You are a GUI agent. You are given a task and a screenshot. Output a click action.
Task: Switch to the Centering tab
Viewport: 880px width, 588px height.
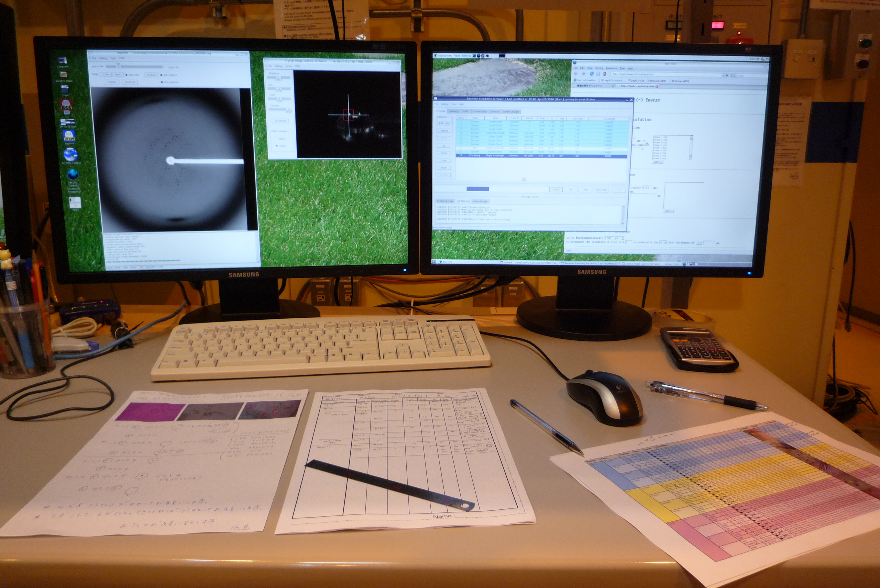[x=453, y=111]
